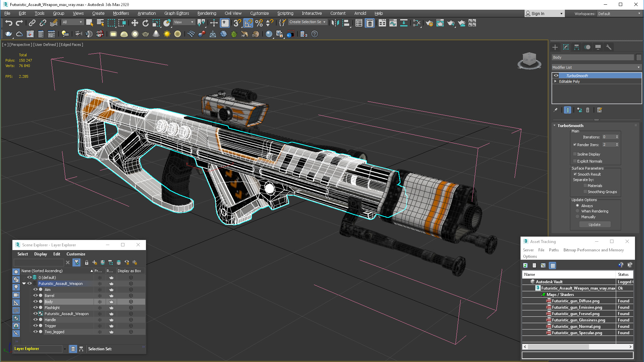Enable Separate by Materials checkbox
This screenshot has height=362, width=644.
(585, 186)
